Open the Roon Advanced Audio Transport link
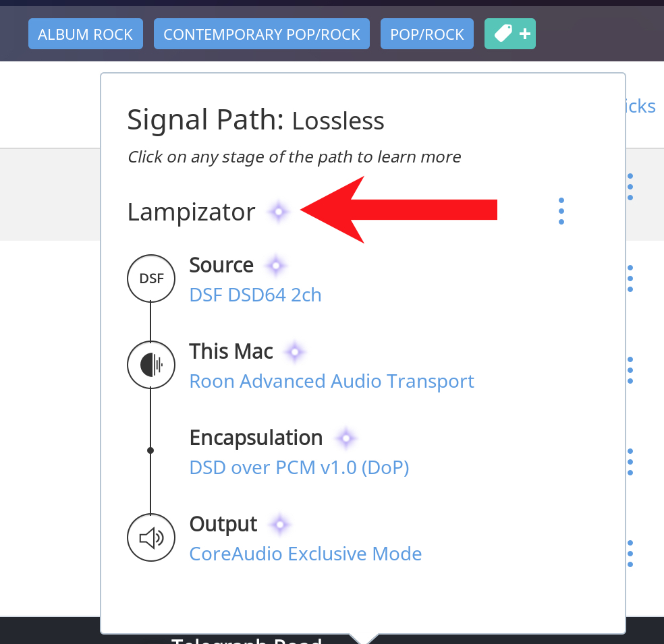664x644 pixels. [x=331, y=381]
